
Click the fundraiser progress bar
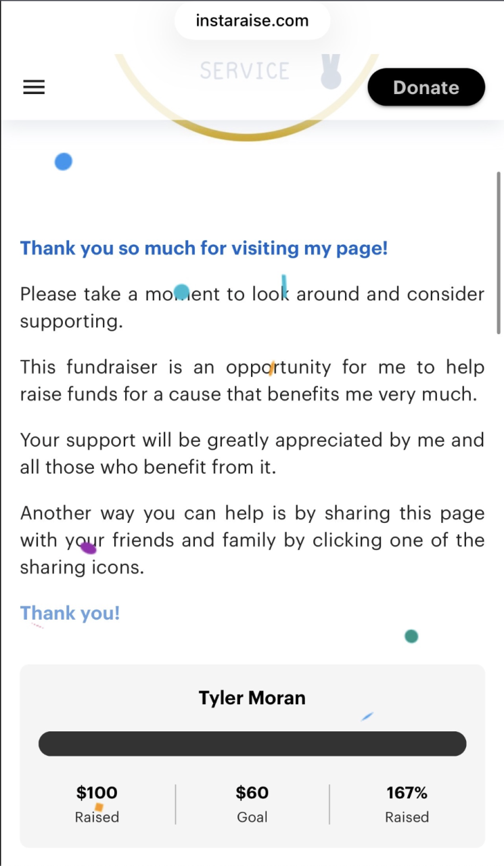[252, 744]
